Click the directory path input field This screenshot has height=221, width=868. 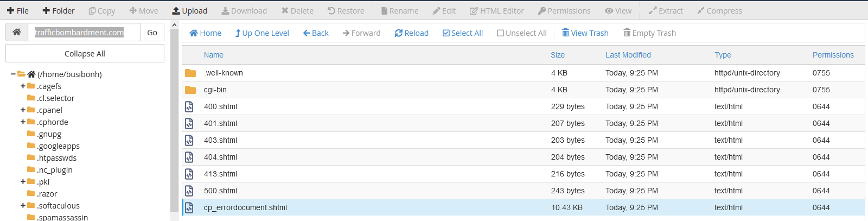(84, 33)
